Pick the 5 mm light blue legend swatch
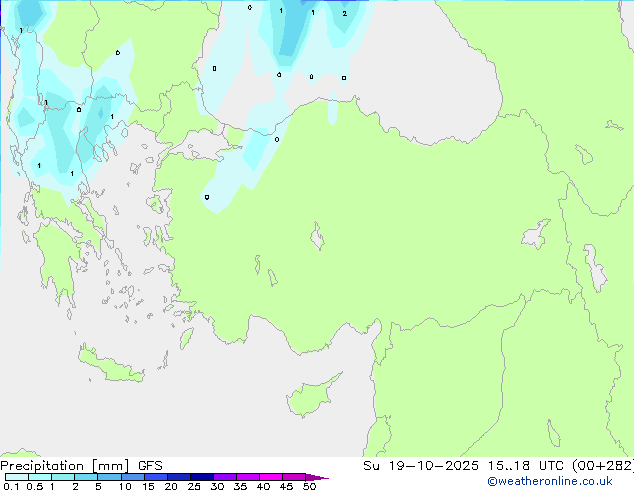Viewport: 634px width, 490px height. [109, 477]
